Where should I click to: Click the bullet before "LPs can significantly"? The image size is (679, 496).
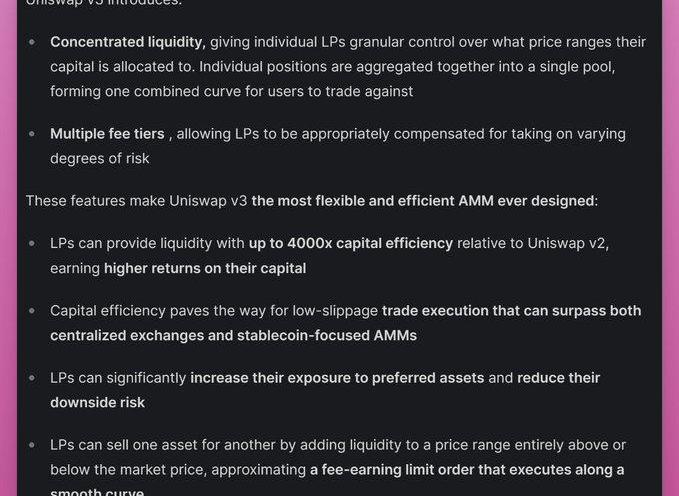click(32, 378)
